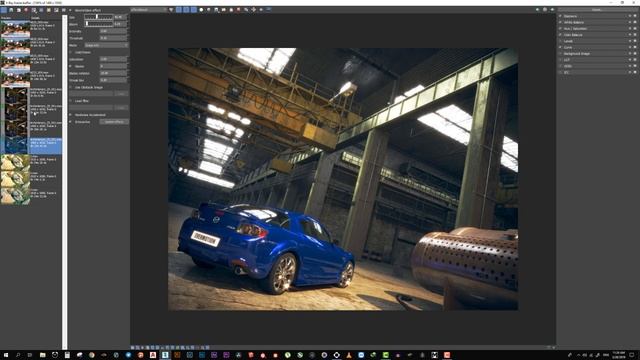Click the red clear image icon in VFB toolbar

coord(238,9)
